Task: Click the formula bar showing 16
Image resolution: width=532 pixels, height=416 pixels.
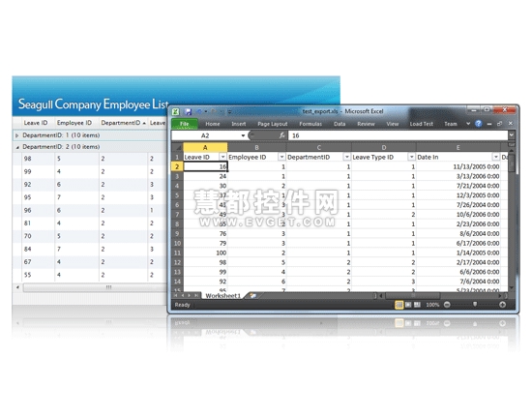Action: click(399, 135)
